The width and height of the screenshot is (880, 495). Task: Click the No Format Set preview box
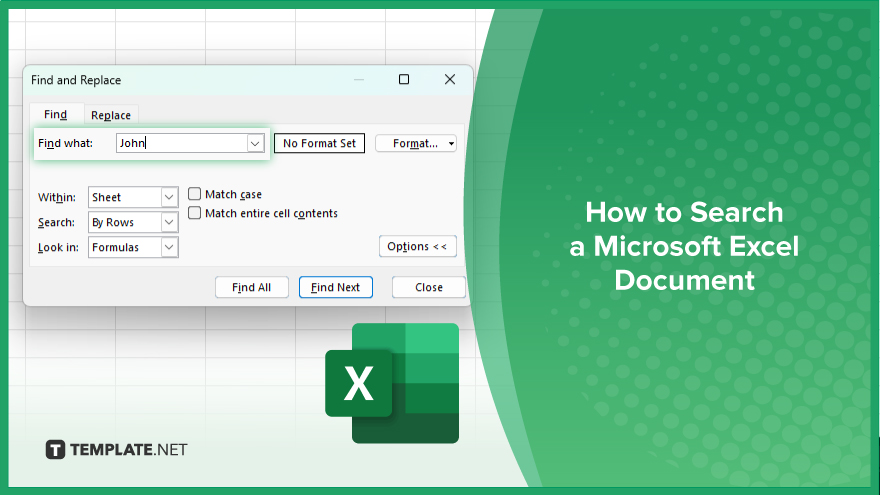(x=319, y=143)
